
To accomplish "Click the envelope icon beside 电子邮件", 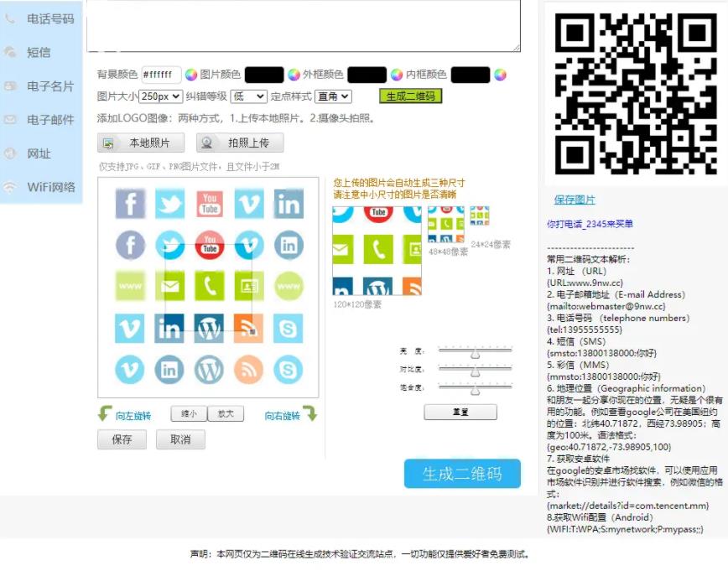I will click(x=10, y=120).
